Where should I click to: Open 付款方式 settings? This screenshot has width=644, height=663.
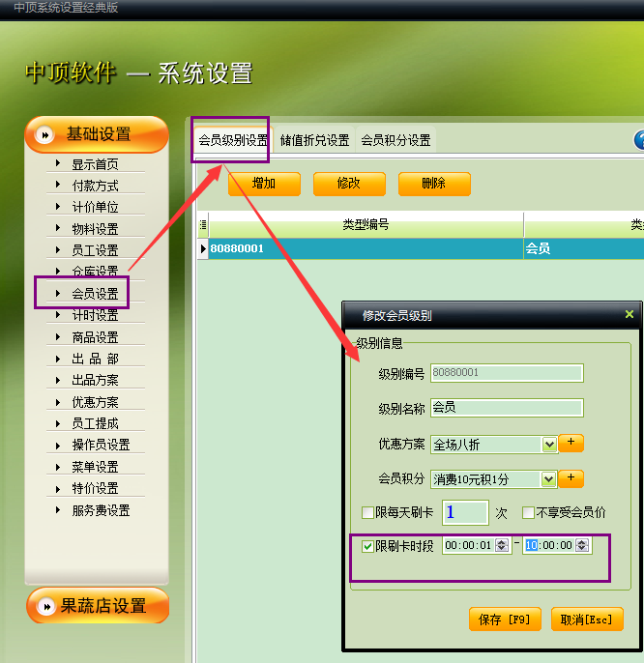point(95,186)
